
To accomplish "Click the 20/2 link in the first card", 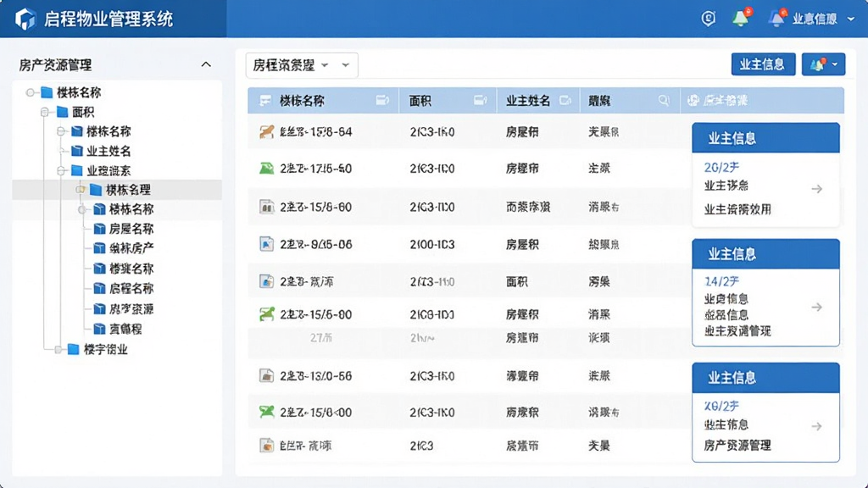I will 721,167.
